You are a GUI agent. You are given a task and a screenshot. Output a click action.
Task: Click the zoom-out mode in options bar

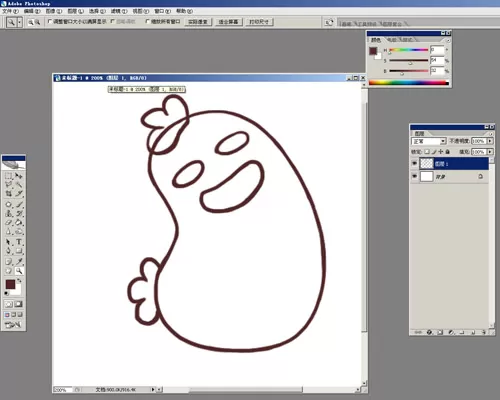pos(37,22)
